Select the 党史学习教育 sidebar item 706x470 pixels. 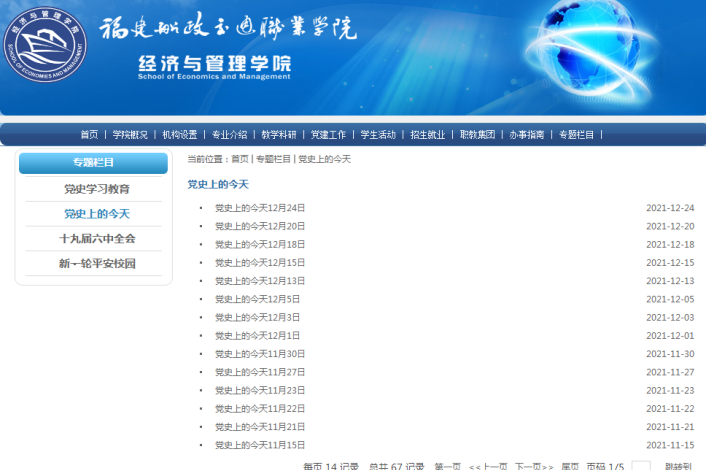point(96,189)
